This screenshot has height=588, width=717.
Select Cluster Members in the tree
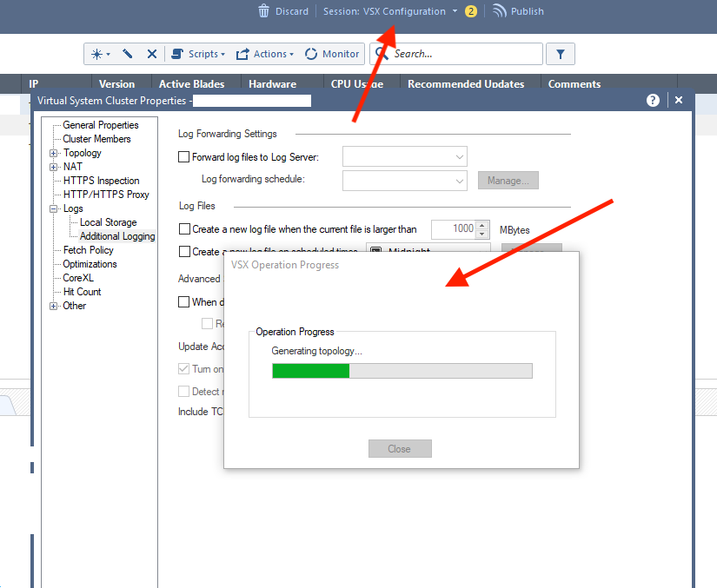tap(97, 139)
